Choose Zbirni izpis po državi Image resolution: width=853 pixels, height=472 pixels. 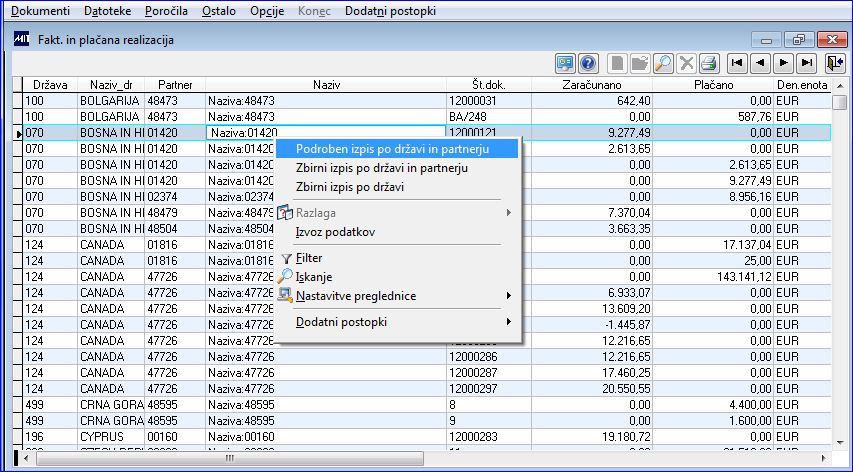pyautogui.click(x=397, y=187)
